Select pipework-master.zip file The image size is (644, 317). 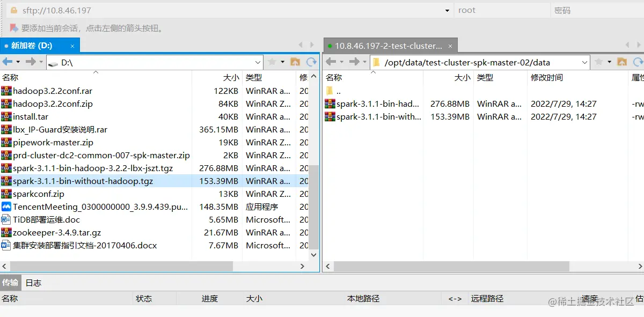53,142
